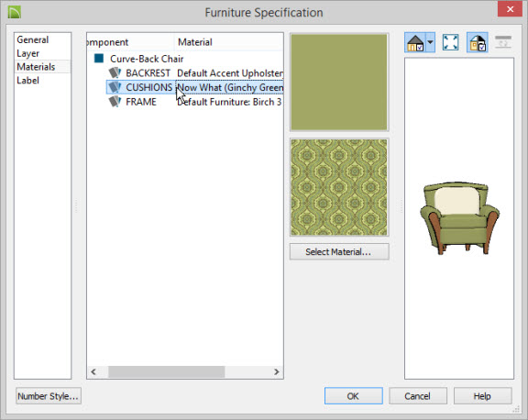
Task: Click the Select Material... button
Action: tap(339, 251)
